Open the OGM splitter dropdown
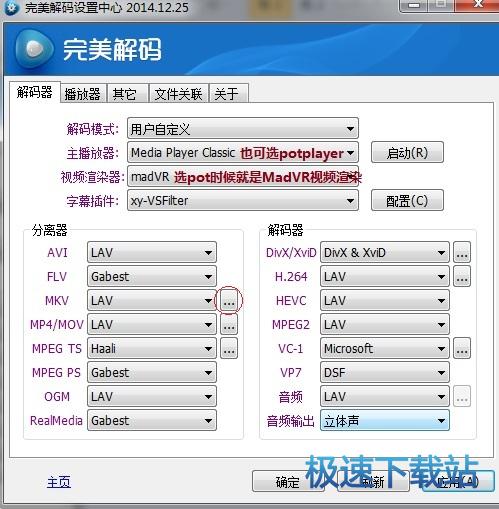 (152, 397)
